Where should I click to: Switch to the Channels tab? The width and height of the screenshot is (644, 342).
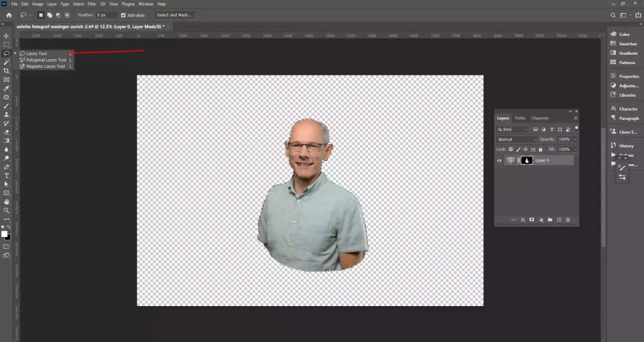click(540, 118)
